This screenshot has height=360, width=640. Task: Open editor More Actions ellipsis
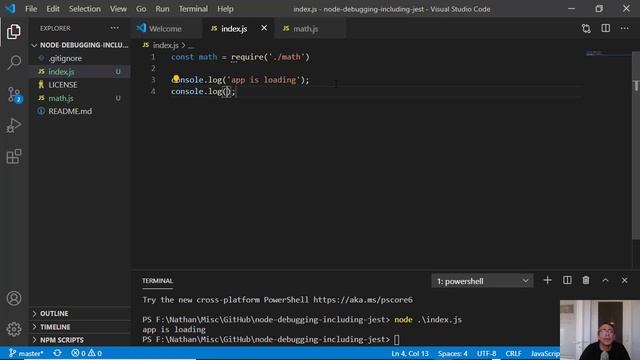624,28
